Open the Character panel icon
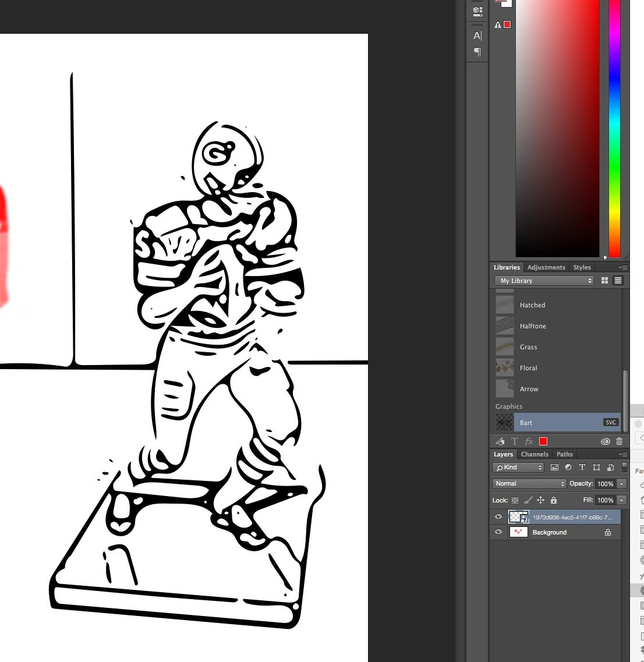 pos(477,36)
